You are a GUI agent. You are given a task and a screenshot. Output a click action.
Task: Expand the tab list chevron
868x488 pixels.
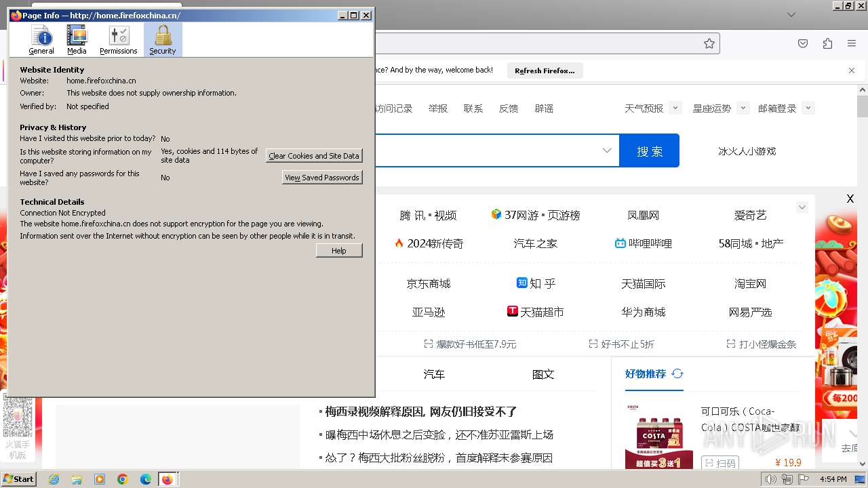(791, 14)
